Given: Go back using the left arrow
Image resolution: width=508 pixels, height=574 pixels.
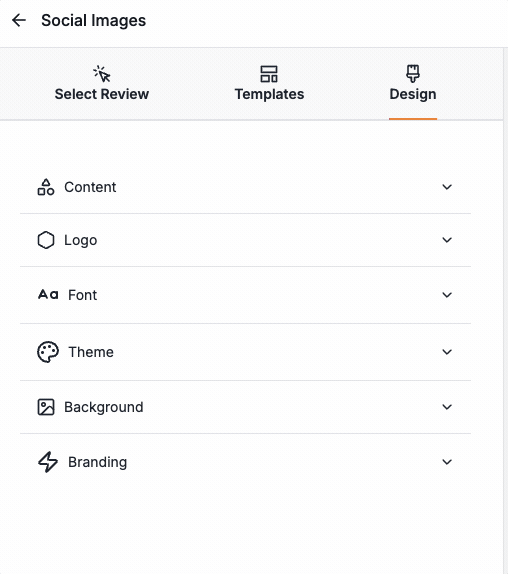Looking at the screenshot, I should tap(19, 20).
